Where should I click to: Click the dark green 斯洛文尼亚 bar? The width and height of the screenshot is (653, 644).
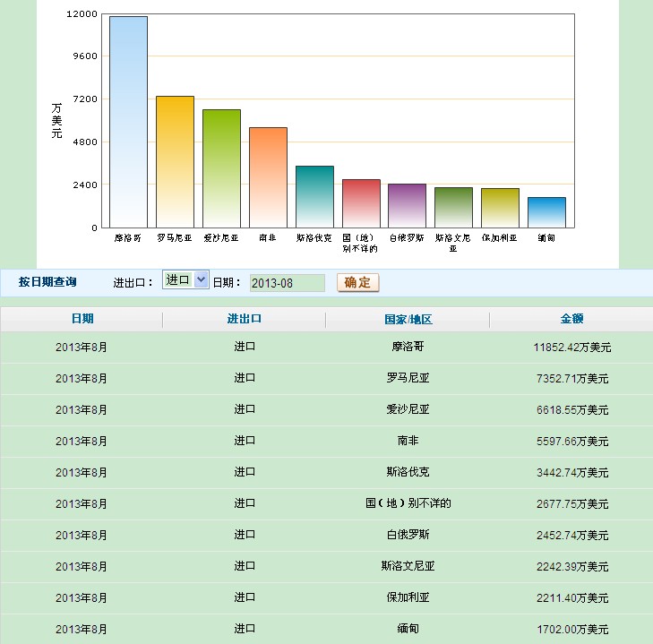pyautogui.click(x=453, y=208)
